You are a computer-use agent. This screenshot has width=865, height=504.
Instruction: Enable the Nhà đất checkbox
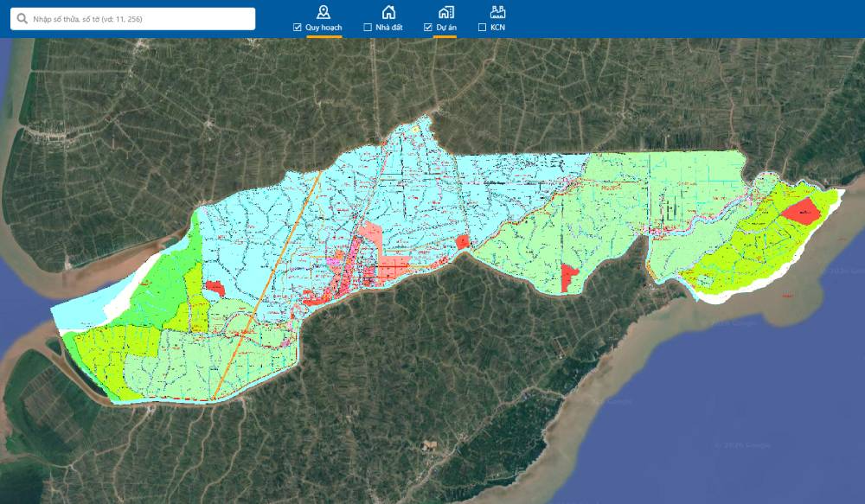[368, 28]
